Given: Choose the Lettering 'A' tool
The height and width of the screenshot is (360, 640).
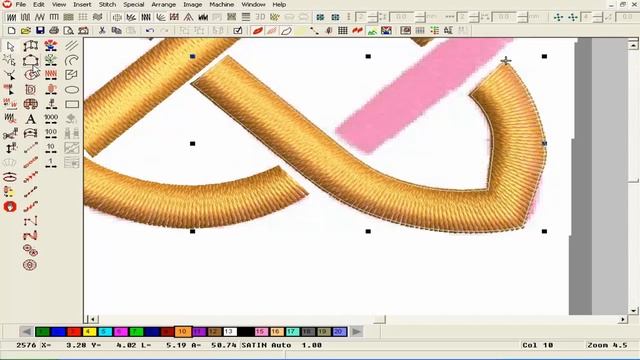Looking at the screenshot, I should pos(31,119).
